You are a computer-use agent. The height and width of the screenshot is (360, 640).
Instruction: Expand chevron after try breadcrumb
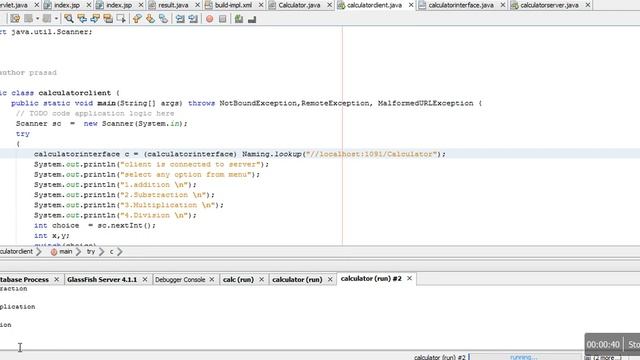tap(101, 252)
